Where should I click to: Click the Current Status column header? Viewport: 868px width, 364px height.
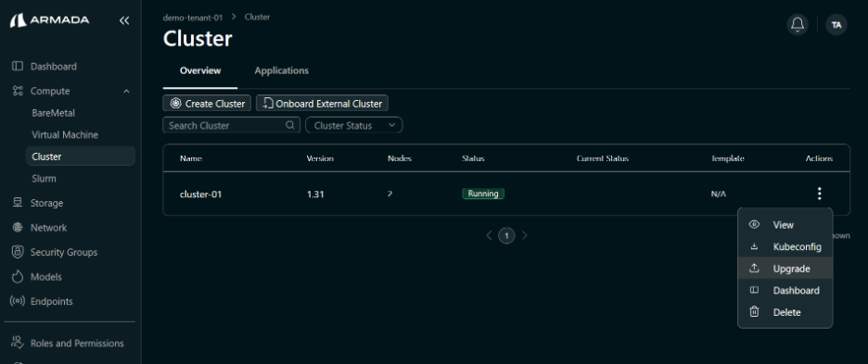[x=602, y=158]
